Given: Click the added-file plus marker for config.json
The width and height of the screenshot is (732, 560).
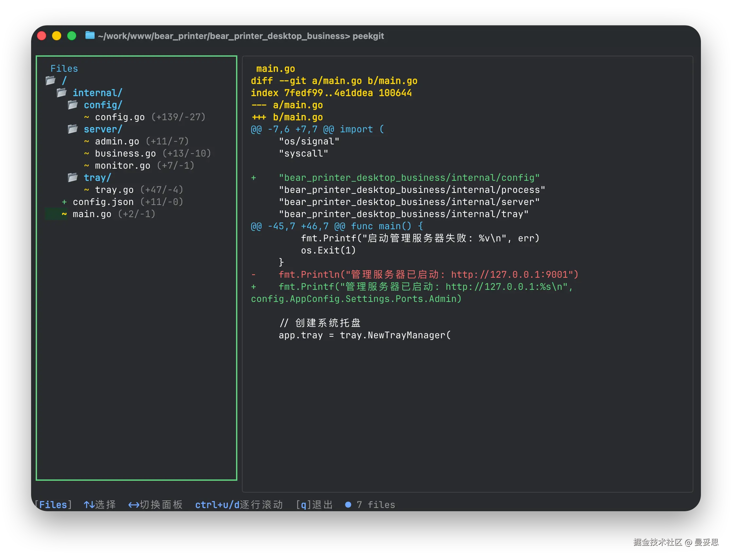Looking at the screenshot, I should coord(64,202).
